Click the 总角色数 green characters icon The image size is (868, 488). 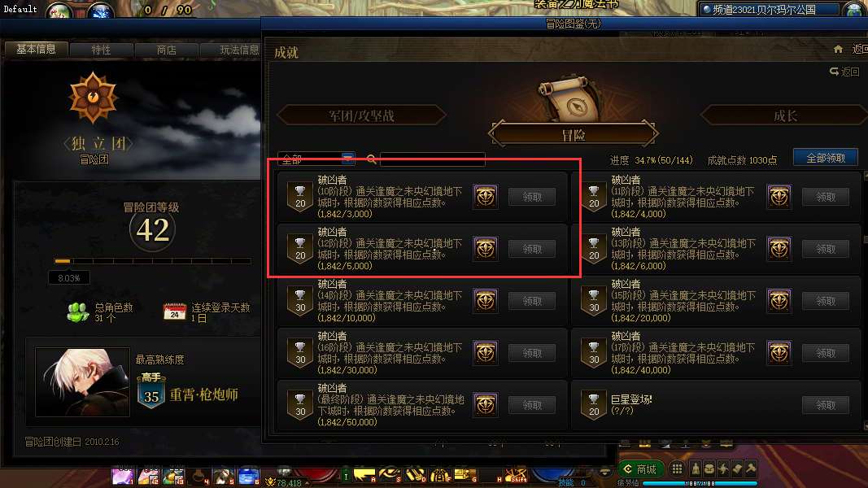(77, 312)
